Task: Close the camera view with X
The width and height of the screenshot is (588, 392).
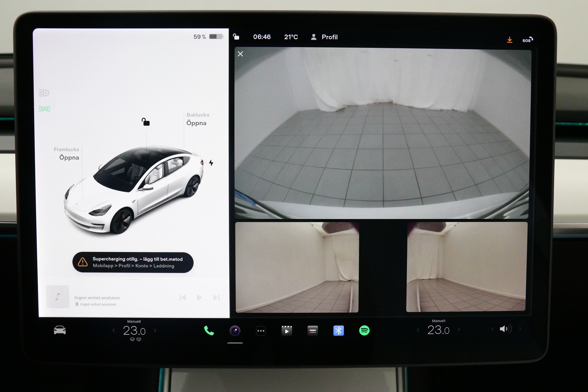Action: [x=240, y=54]
